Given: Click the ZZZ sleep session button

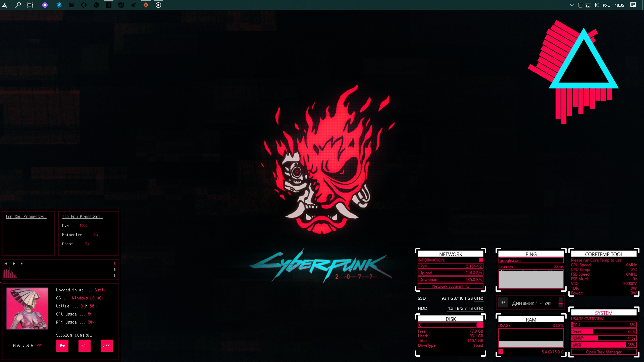Looking at the screenshot, I should coord(106,346).
